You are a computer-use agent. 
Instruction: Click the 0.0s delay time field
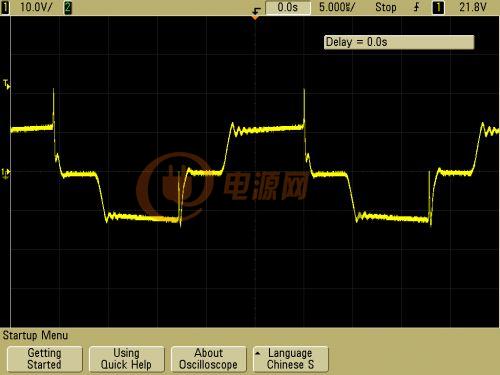pyautogui.click(x=288, y=8)
